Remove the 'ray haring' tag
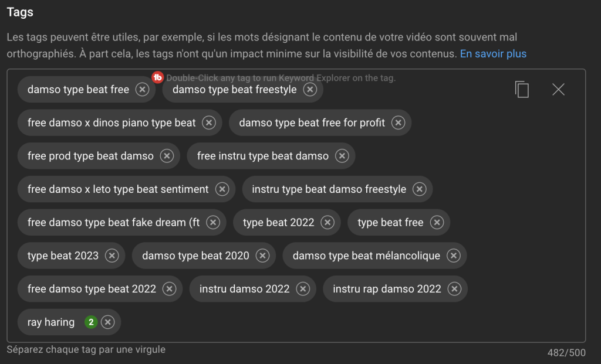Viewport: 601px width, 364px height. click(x=107, y=322)
